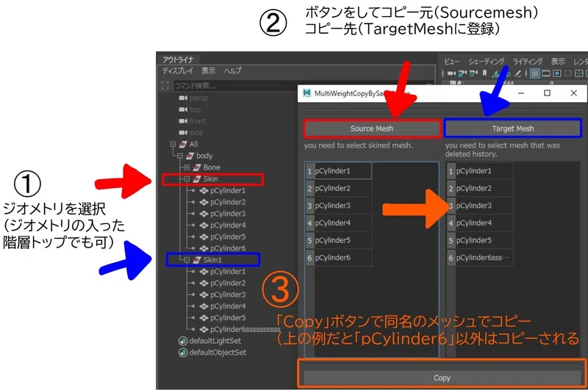Click the icon left of command search field
Screen dimensions: 588x390
pos(165,86)
